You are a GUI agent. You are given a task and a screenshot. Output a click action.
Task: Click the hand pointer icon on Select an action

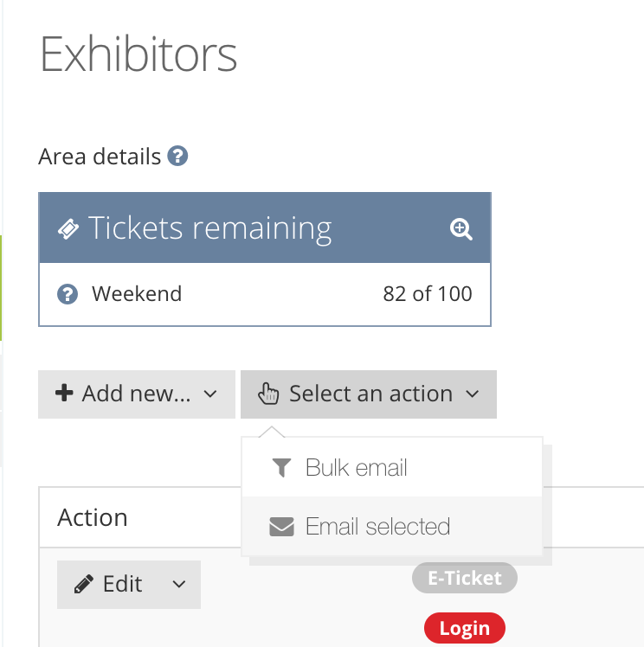pyautogui.click(x=268, y=394)
